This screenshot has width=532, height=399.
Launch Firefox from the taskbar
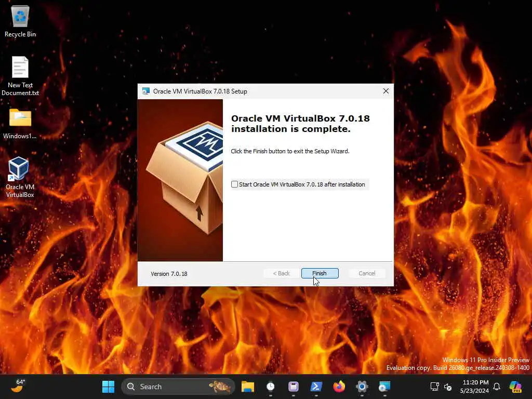(339, 387)
